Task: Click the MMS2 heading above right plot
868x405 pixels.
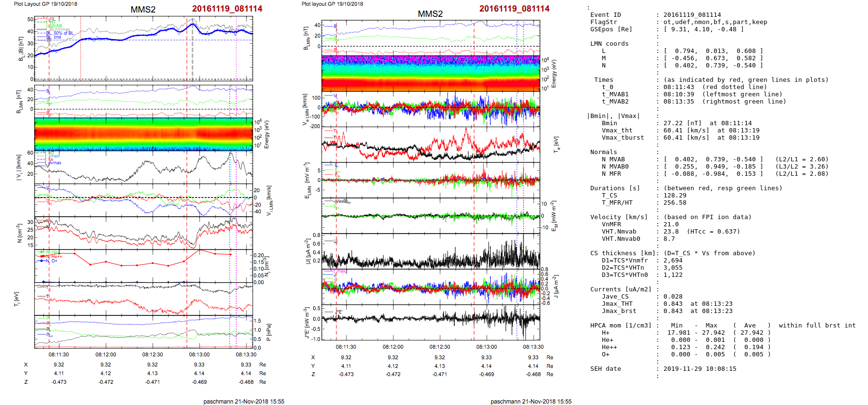Action: (x=430, y=13)
